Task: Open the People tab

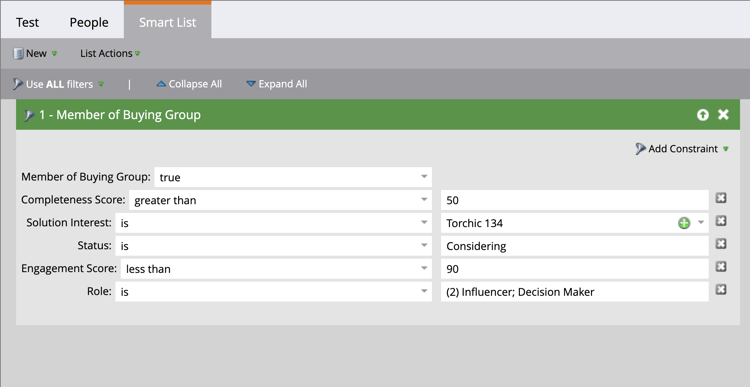Action: pyautogui.click(x=89, y=22)
